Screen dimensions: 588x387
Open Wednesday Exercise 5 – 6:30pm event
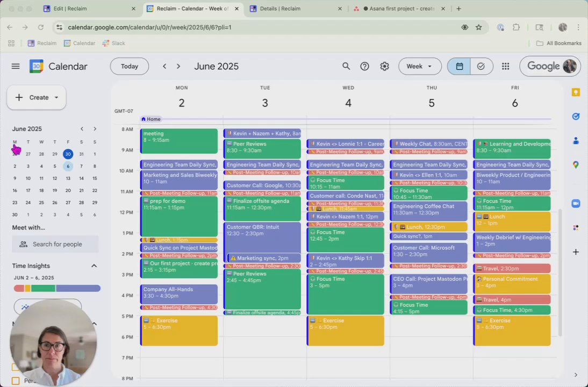click(x=346, y=331)
